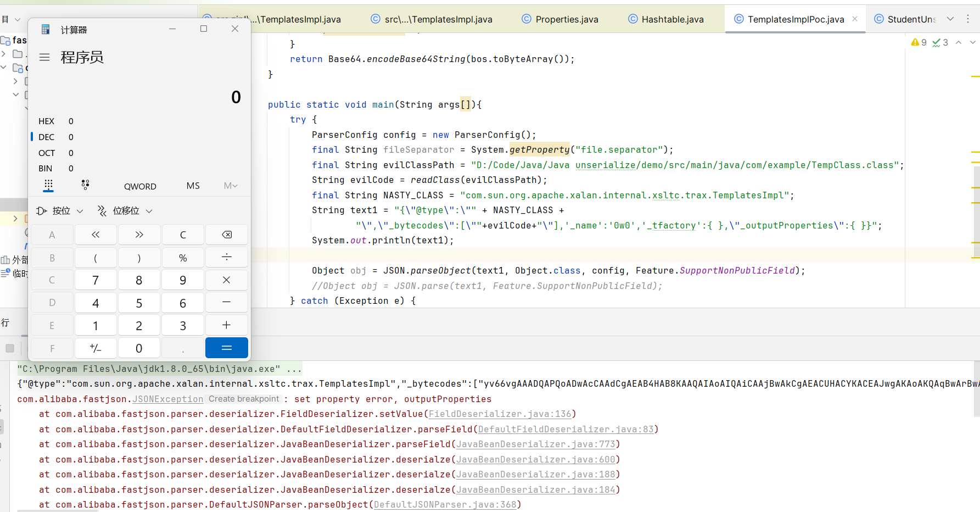Switch to the Hashtable.java tab
The width and height of the screenshot is (980, 512).
(x=666, y=19)
